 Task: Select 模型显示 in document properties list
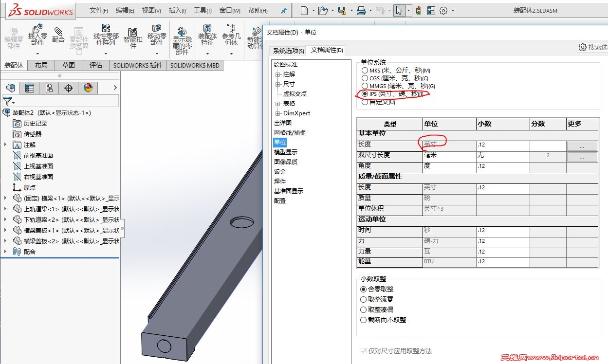[x=286, y=152]
